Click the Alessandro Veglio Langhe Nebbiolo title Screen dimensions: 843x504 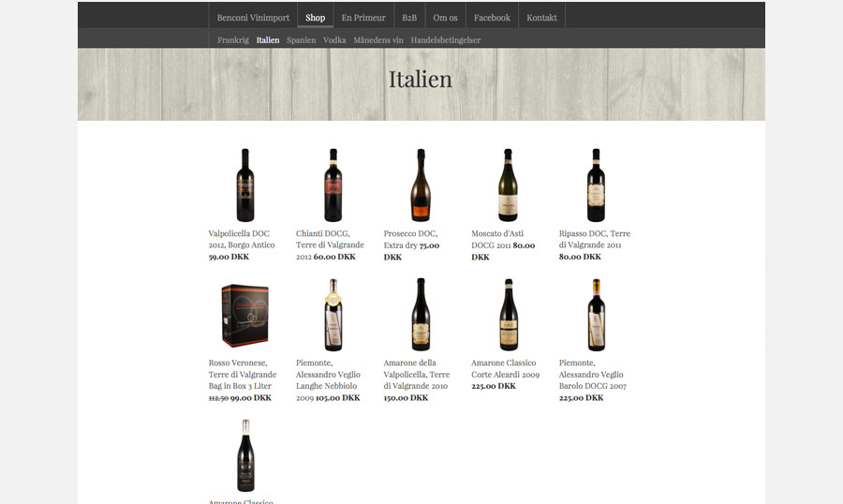[328, 379]
